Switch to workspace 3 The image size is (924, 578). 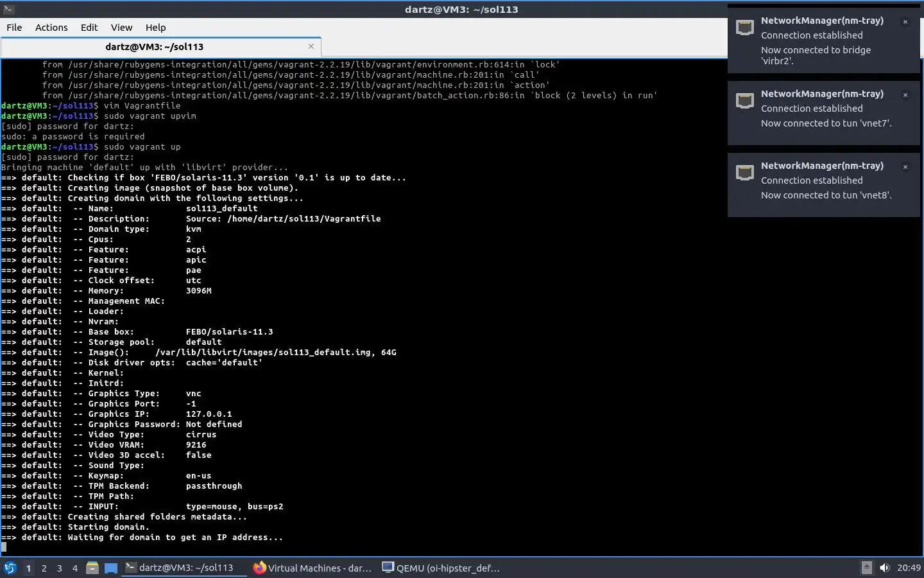pyautogui.click(x=59, y=568)
